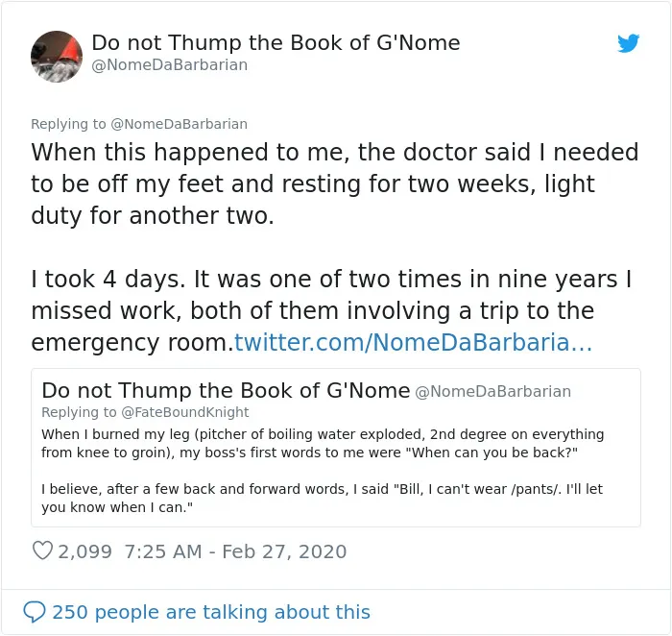Click the 'Replying to' label in the quoted tweet

click(x=79, y=412)
